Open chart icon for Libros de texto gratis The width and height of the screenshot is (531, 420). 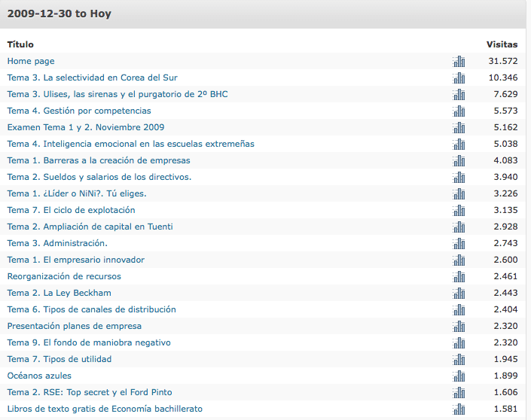pyautogui.click(x=459, y=409)
